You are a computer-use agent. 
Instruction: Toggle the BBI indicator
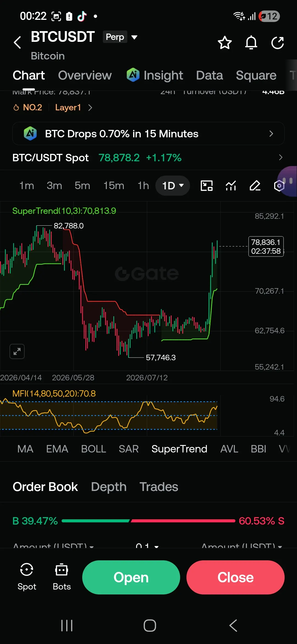(258, 449)
